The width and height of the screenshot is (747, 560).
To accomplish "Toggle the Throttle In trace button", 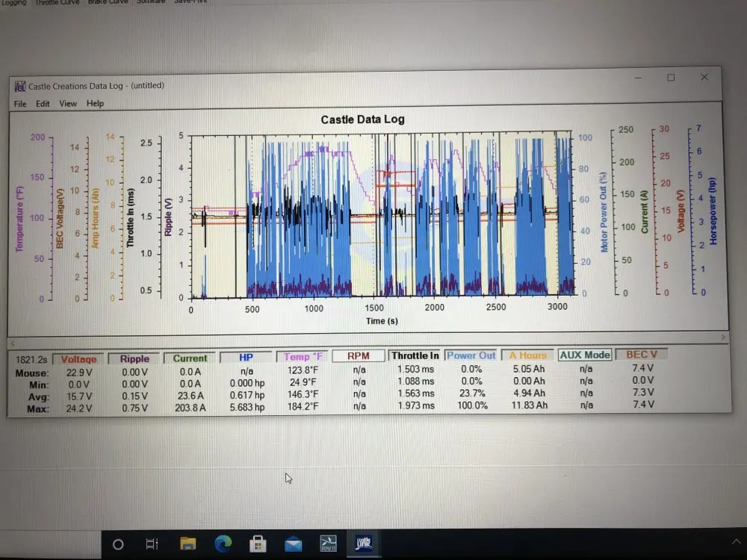I will pyautogui.click(x=415, y=355).
